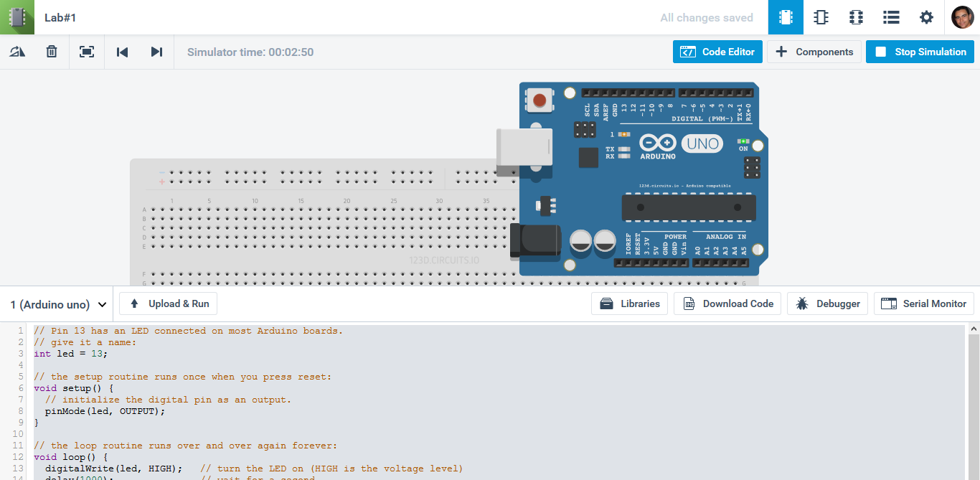Open the Debugger button
Screen dimensions: 980x480
(828, 303)
